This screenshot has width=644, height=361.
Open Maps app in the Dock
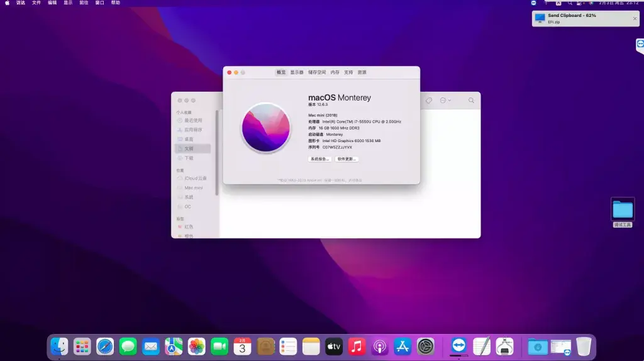174,347
